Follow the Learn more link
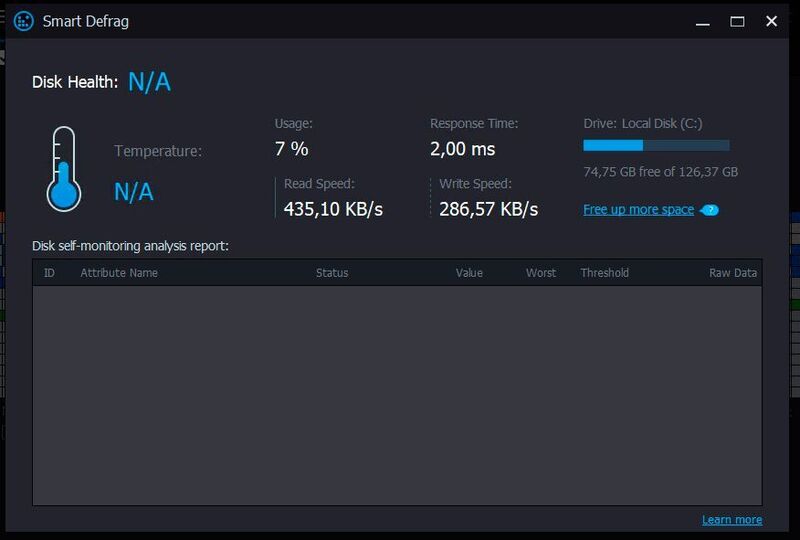Screen dimensions: 800x540 [732, 520]
